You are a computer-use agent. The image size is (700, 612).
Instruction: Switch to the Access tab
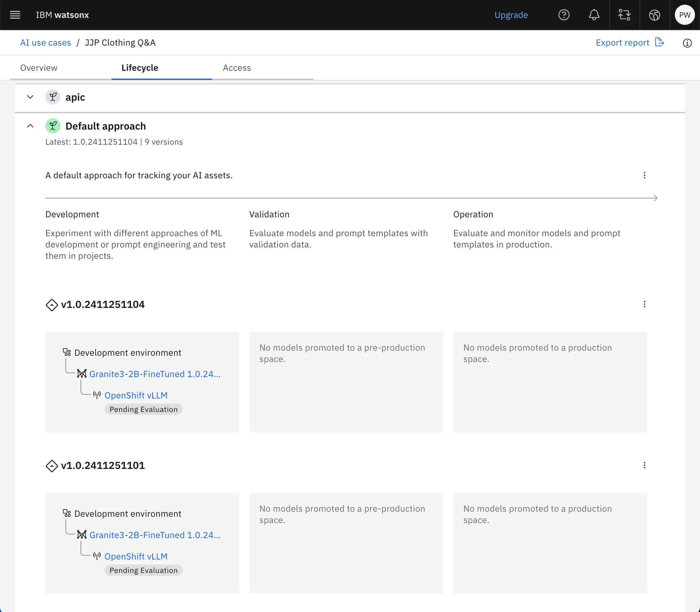pyautogui.click(x=237, y=68)
